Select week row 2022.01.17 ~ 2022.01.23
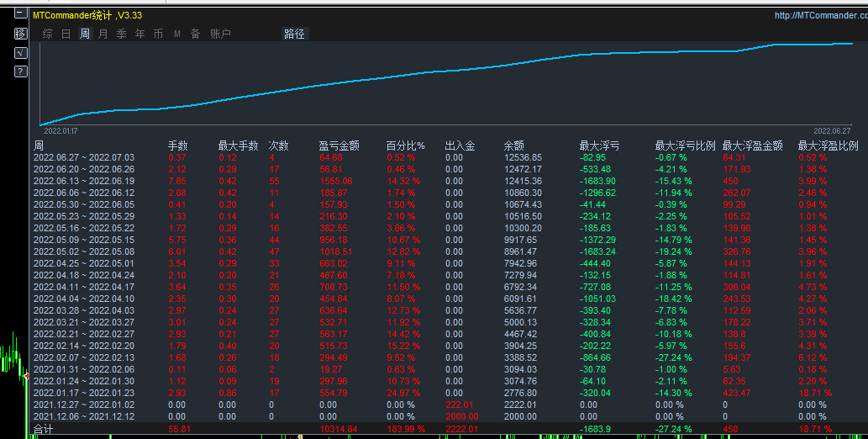The height and width of the screenshot is (439, 868). coord(83,393)
